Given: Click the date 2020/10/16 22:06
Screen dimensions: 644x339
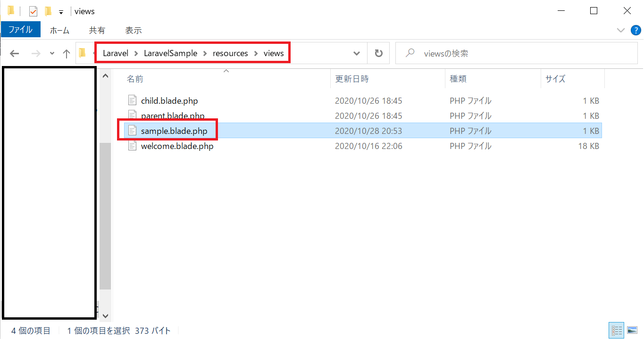Looking at the screenshot, I should click(x=368, y=146).
